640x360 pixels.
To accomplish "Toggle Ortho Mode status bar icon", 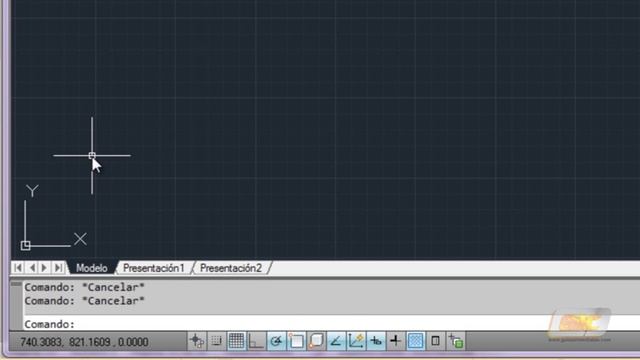I will (x=256, y=341).
